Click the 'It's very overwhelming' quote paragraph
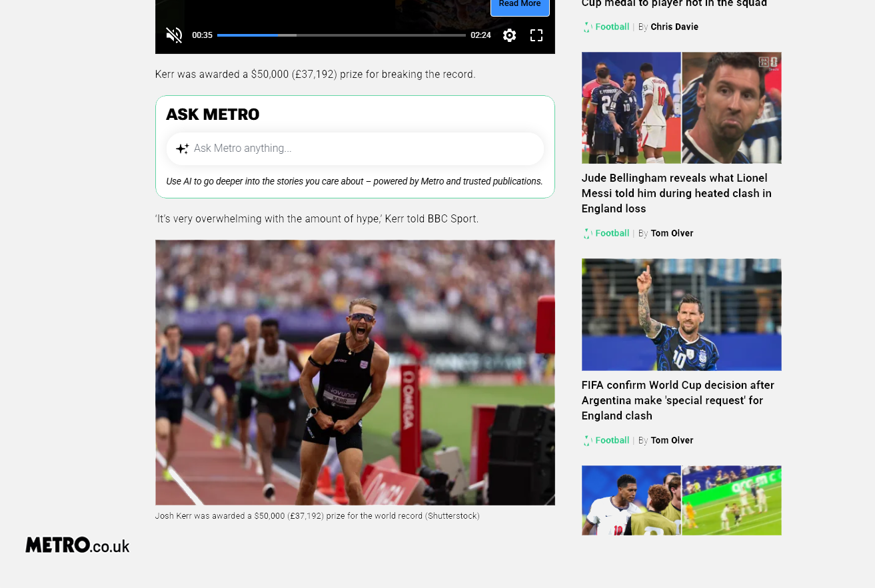The image size is (875, 588). 317,218
